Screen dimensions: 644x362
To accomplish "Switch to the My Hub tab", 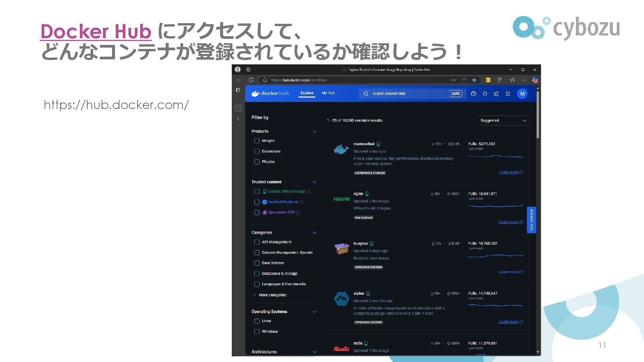I will 328,93.
